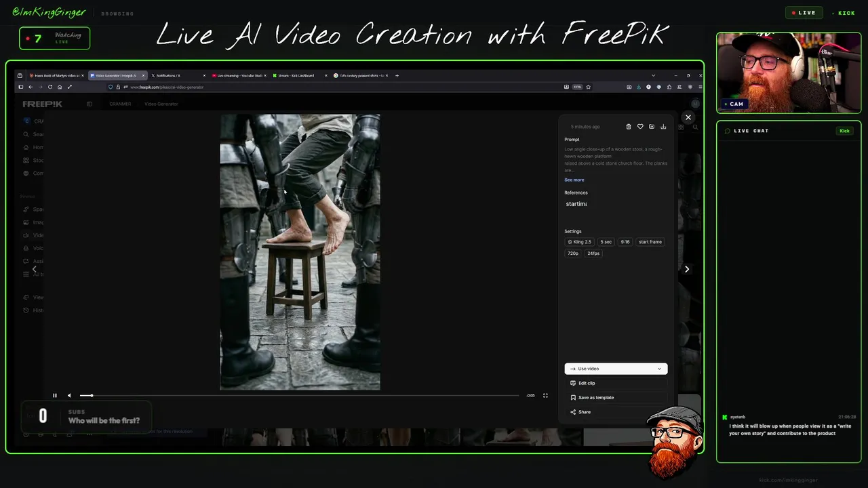Open the video in fullscreen
868x488 pixels.
click(x=545, y=395)
